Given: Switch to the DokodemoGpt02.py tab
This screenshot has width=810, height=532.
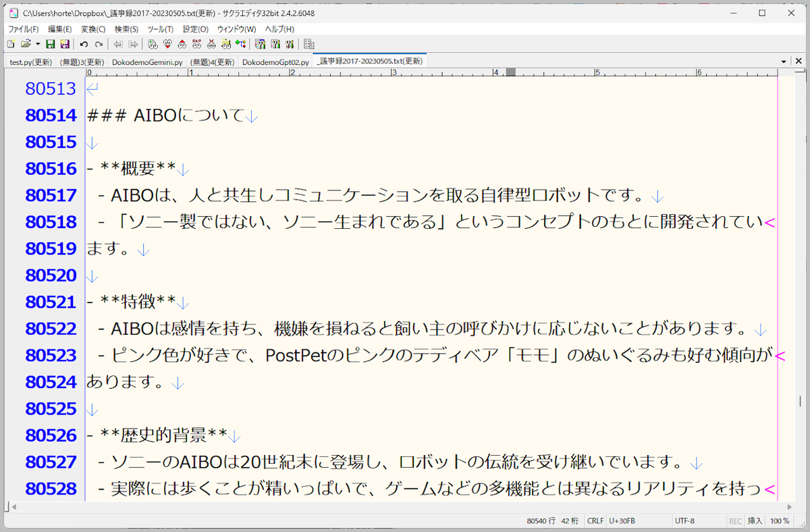Looking at the screenshot, I should point(275,61).
